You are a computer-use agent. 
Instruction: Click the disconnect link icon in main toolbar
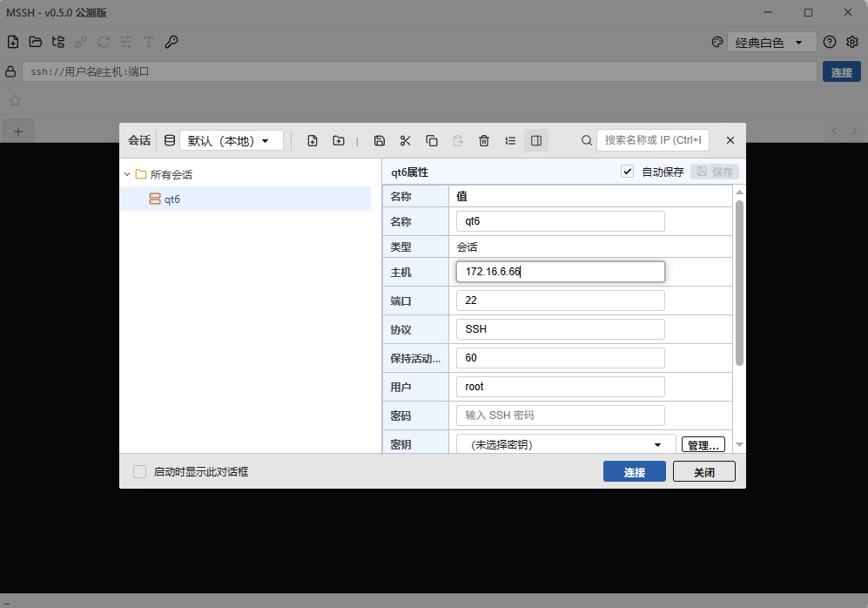pos(81,42)
